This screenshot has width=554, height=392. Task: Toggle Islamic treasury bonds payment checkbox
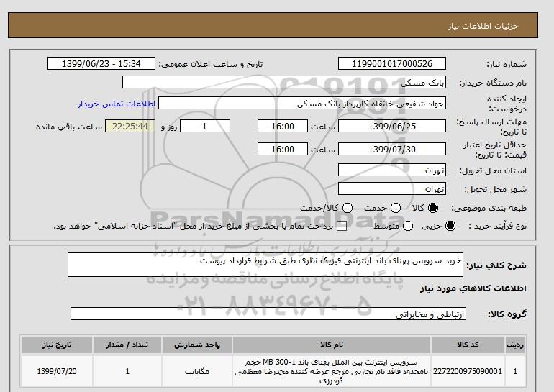(x=342, y=226)
